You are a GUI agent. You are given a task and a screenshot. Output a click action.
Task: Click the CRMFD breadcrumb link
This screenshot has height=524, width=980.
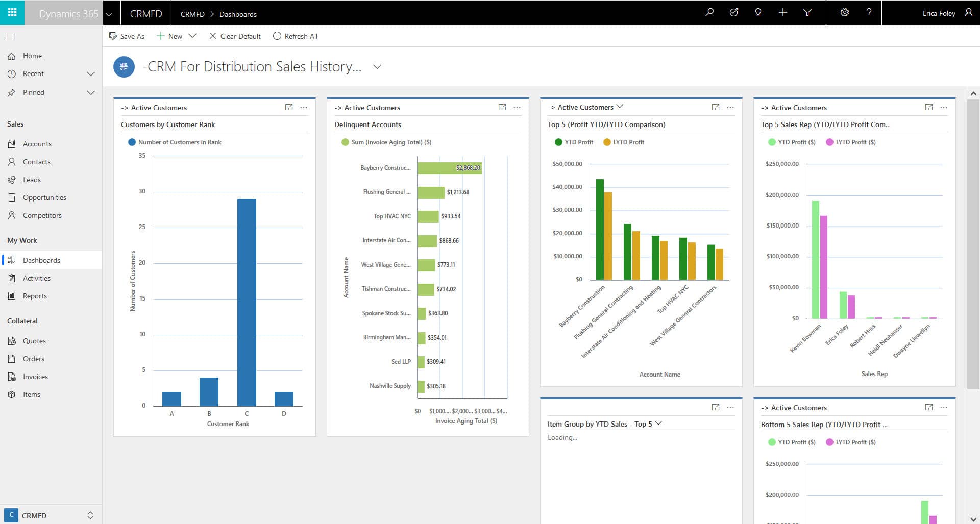pyautogui.click(x=192, y=14)
